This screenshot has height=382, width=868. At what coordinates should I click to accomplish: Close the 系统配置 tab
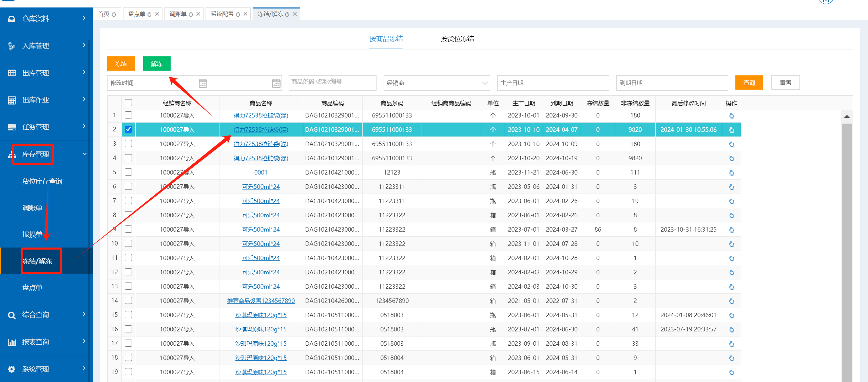click(x=245, y=14)
